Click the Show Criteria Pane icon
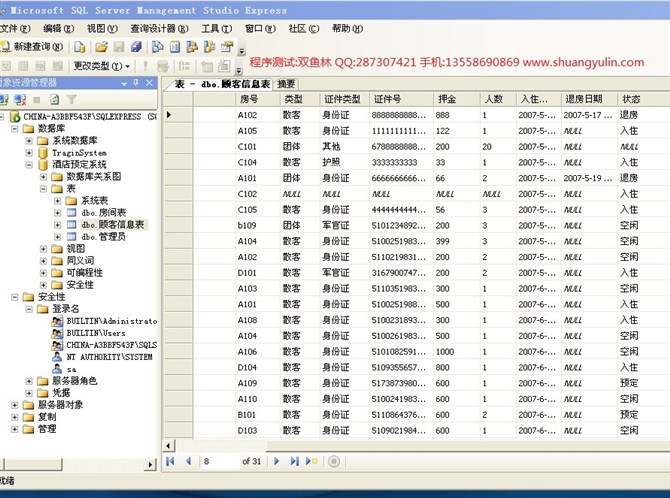This screenshot has height=498, width=670. (23, 66)
